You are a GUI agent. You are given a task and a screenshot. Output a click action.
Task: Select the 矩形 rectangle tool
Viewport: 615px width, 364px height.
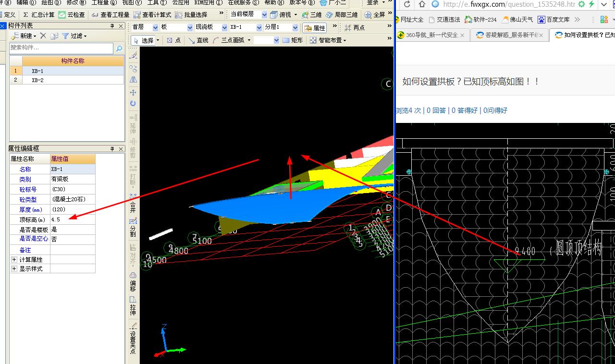293,40
